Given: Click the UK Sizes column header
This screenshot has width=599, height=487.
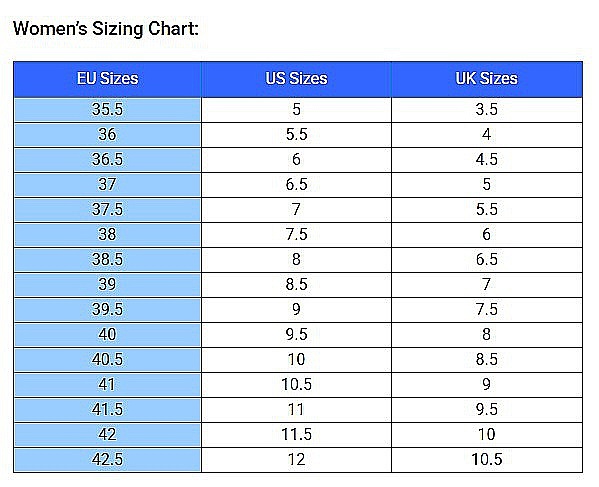Looking at the screenshot, I should [x=487, y=79].
